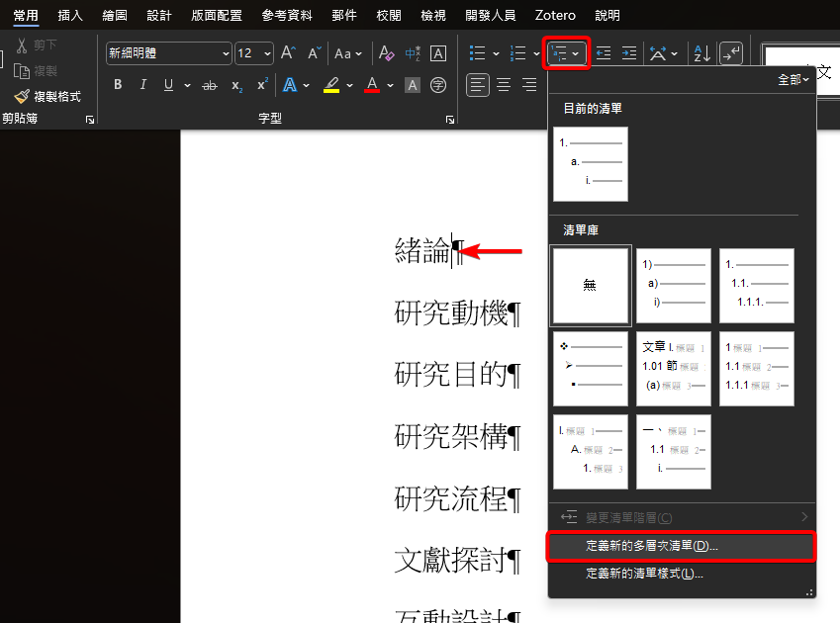The height and width of the screenshot is (623, 840).
Task: Toggle show paragraph marks button
Action: (730, 53)
